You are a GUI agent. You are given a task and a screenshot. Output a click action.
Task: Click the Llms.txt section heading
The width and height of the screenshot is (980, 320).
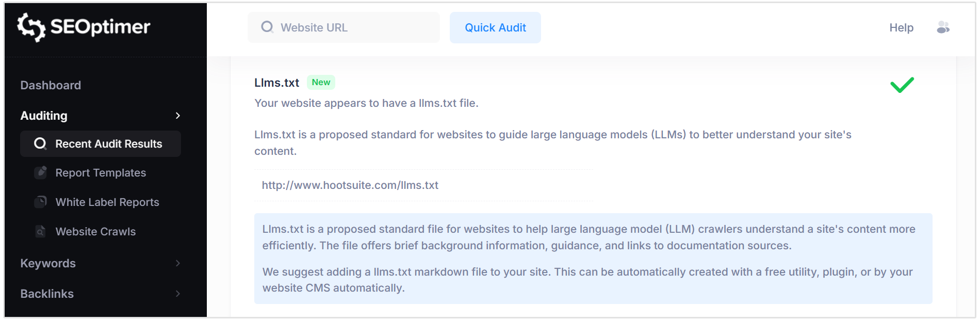click(276, 83)
